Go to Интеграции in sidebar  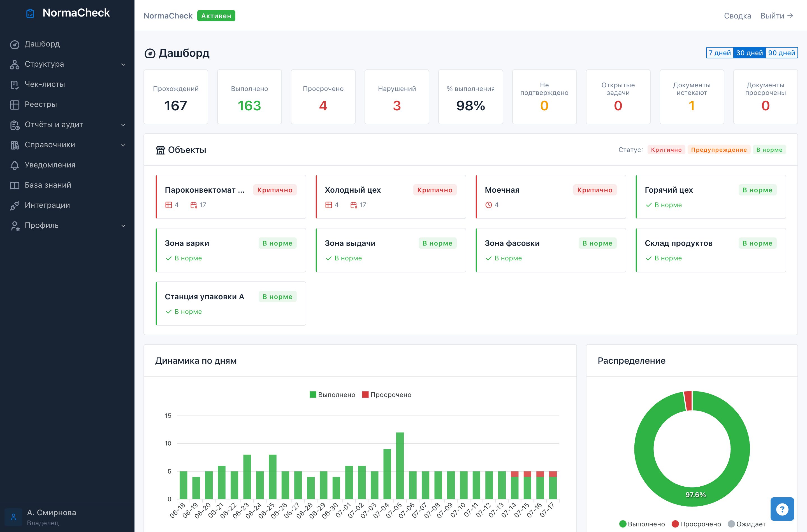pos(67,206)
